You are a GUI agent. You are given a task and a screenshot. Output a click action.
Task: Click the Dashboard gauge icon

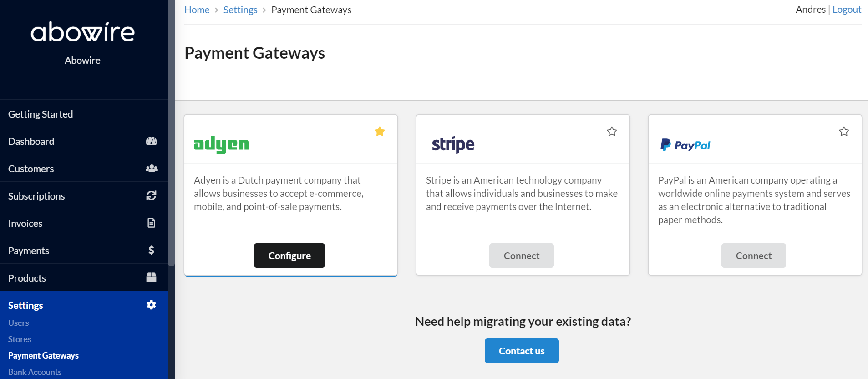tap(151, 141)
